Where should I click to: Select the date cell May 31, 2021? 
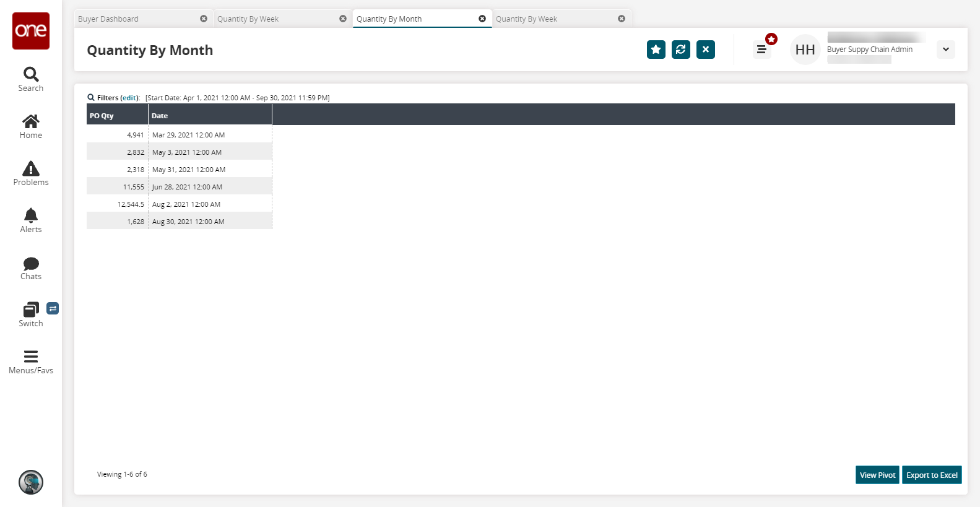pos(210,170)
